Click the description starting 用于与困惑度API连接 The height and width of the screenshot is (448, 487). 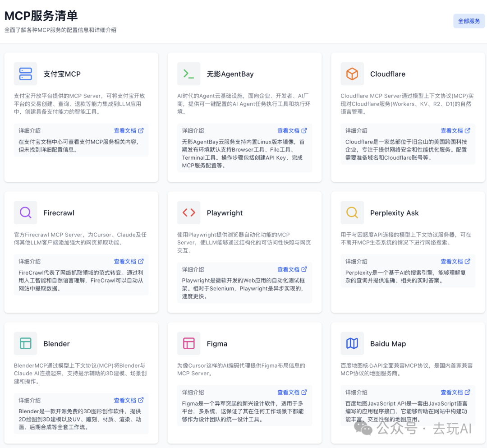406,239
